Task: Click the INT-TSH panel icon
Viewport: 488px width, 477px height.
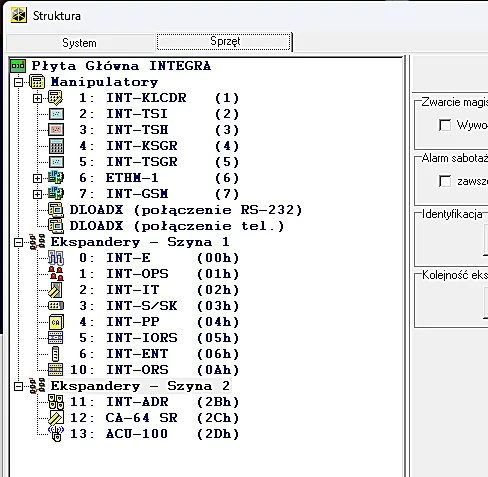Action: click(56, 130)
